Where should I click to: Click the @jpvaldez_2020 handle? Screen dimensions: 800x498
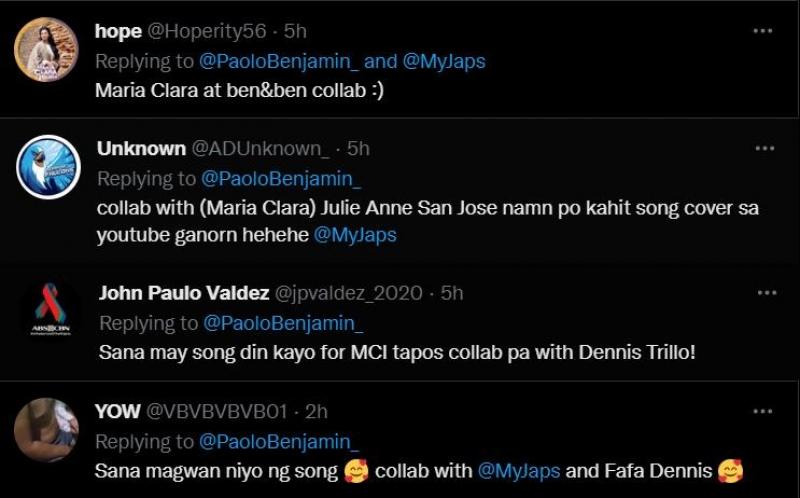click(x=350, y=293)
